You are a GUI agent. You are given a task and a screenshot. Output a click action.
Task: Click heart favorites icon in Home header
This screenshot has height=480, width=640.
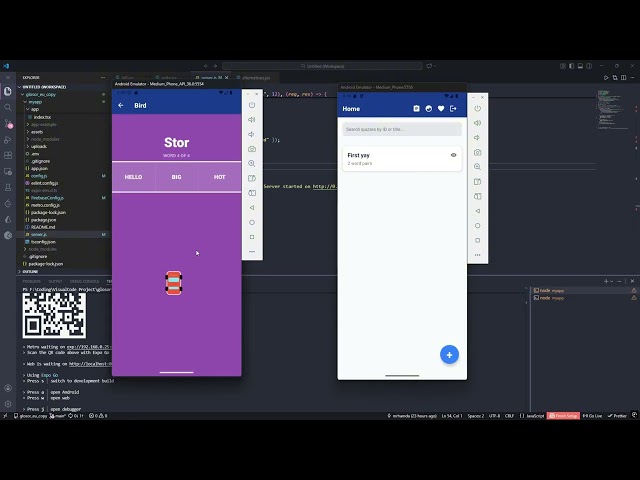[441, 109]
